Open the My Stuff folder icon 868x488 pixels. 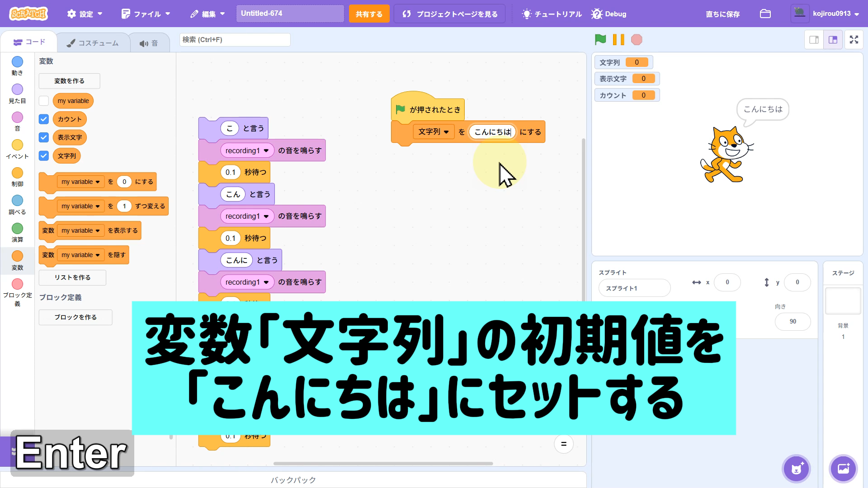tap(765, 14)
